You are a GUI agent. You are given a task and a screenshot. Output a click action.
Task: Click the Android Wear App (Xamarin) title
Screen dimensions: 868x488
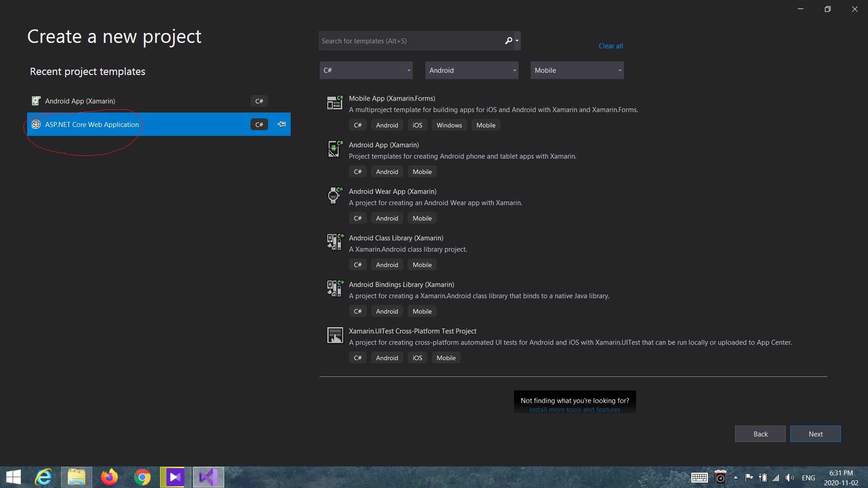pos(392,192)
